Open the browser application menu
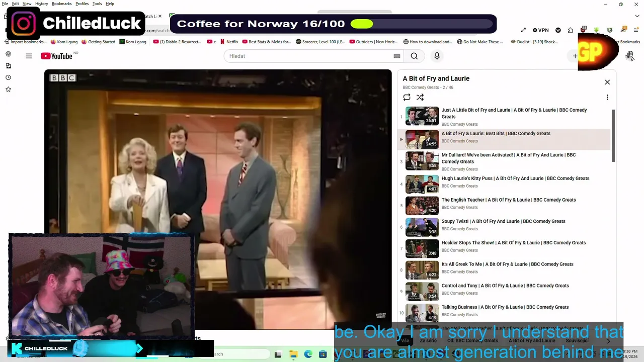The height and width of the screenshot is (362, 644). tap(636, 30)
